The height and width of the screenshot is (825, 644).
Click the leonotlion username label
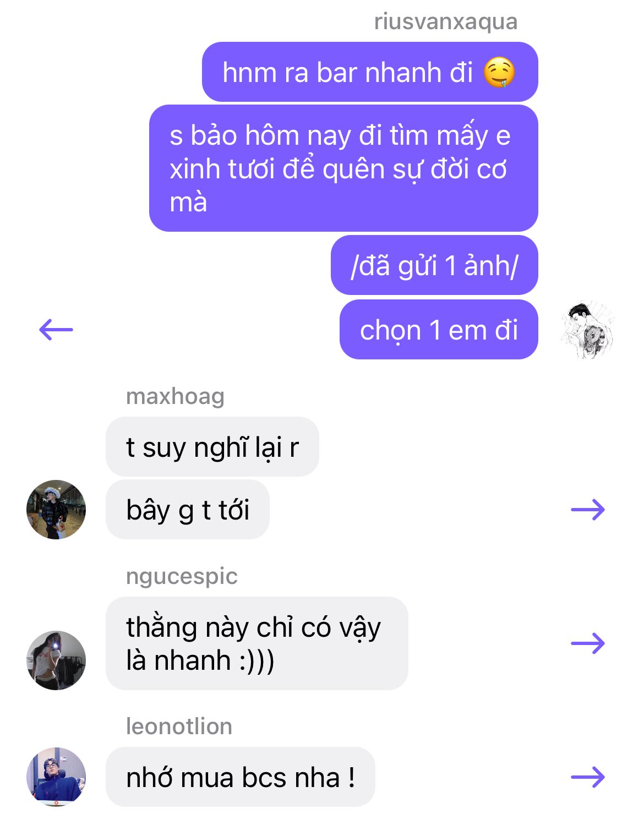(x=179, y=726)
